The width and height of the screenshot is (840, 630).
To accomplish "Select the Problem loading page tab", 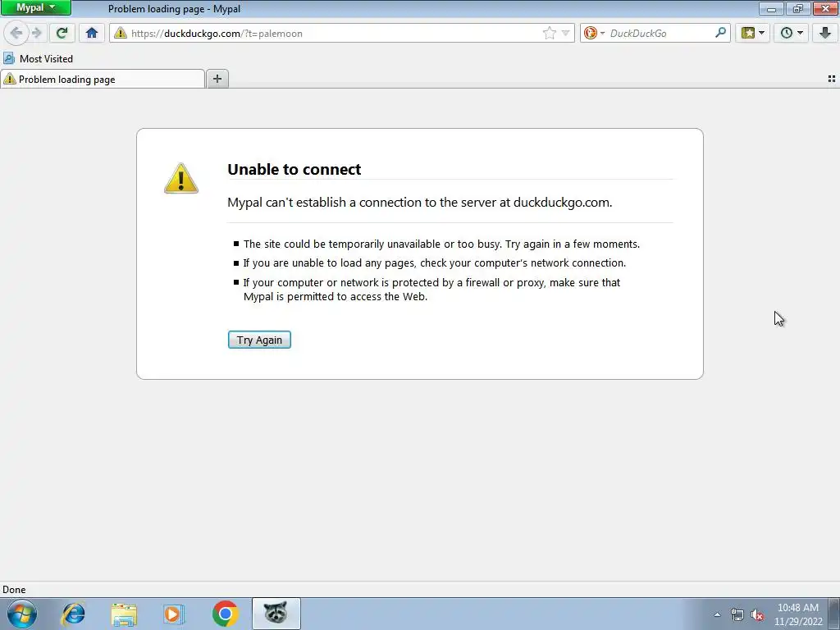I will (x=103, y=80).
